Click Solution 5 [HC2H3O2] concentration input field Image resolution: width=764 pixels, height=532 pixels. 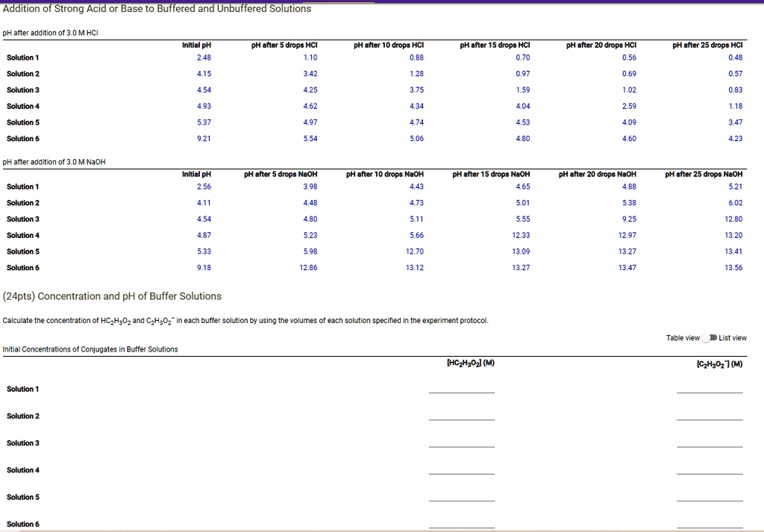[x=461, y=496]
